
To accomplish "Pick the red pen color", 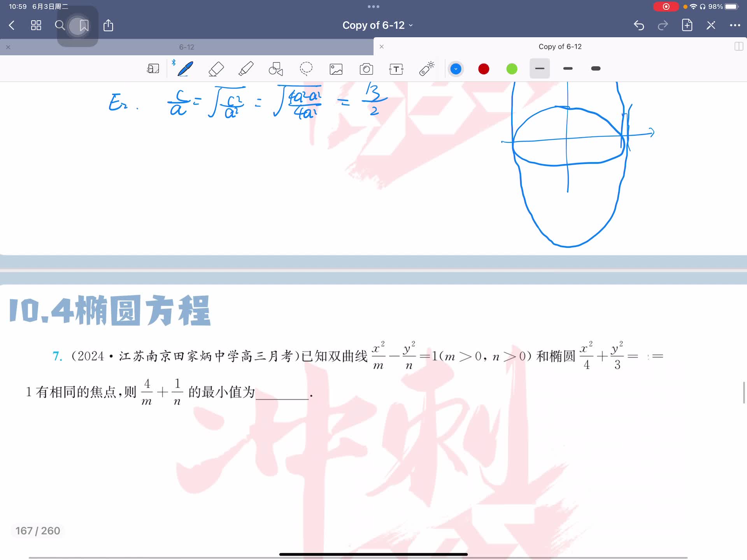I will pos(484,69).
